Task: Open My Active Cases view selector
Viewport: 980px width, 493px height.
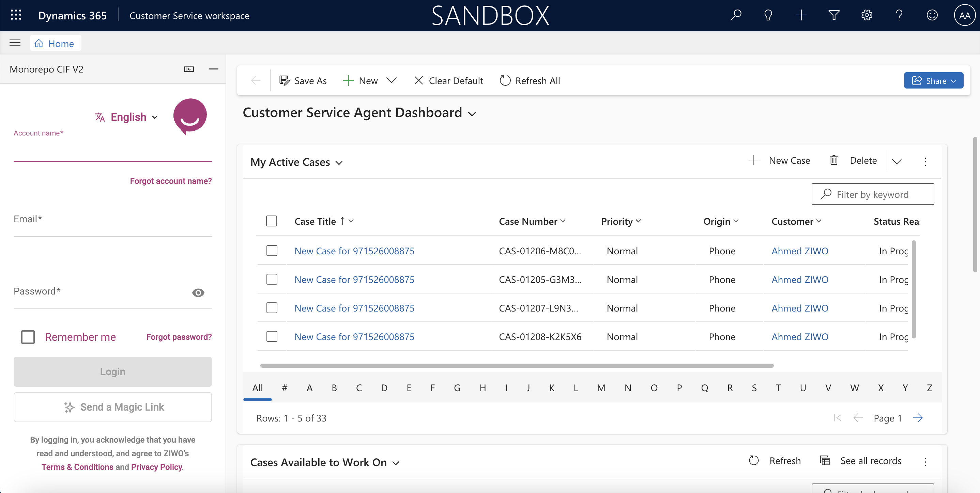Action: pyautogui.click(x=296, y=162)
